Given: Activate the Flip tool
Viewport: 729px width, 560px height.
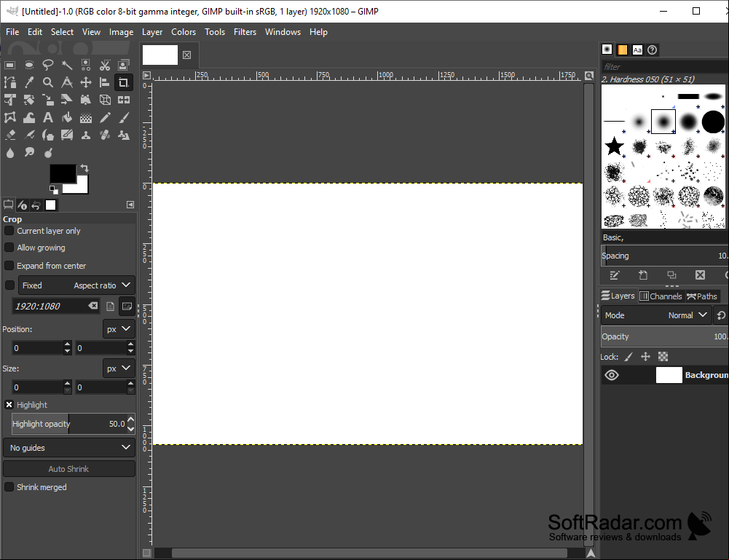Looking at the screenshot, I should pyautogui.click(x=124, y=100).
